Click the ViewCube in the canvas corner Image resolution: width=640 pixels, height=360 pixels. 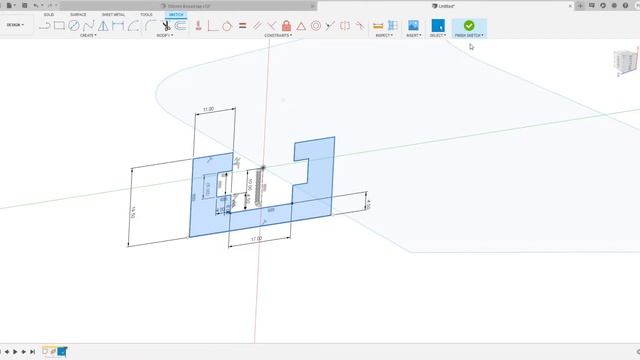point(626,61)
